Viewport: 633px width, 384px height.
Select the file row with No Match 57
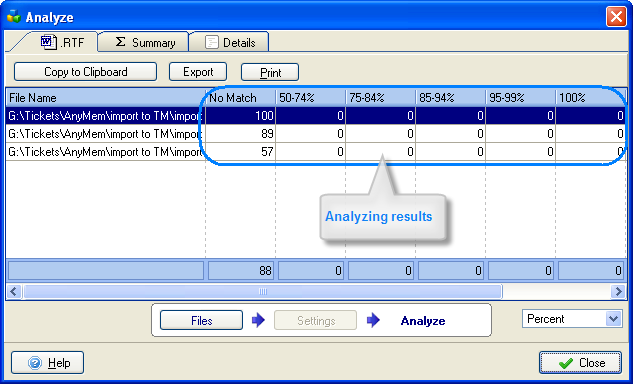pos(316,152)
